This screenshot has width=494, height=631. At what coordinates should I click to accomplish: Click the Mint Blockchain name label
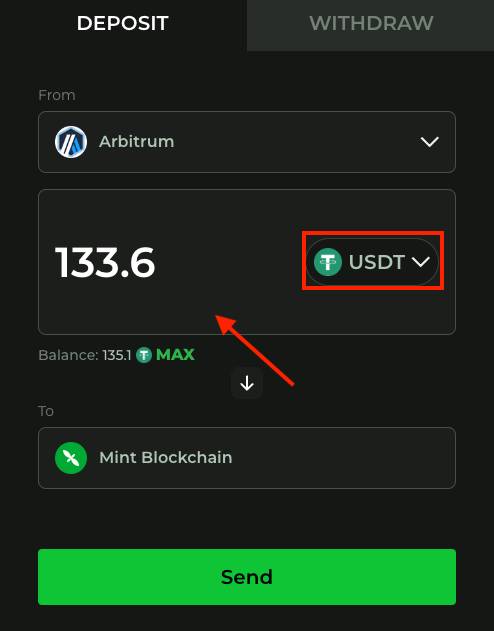(x=165, y=458)
